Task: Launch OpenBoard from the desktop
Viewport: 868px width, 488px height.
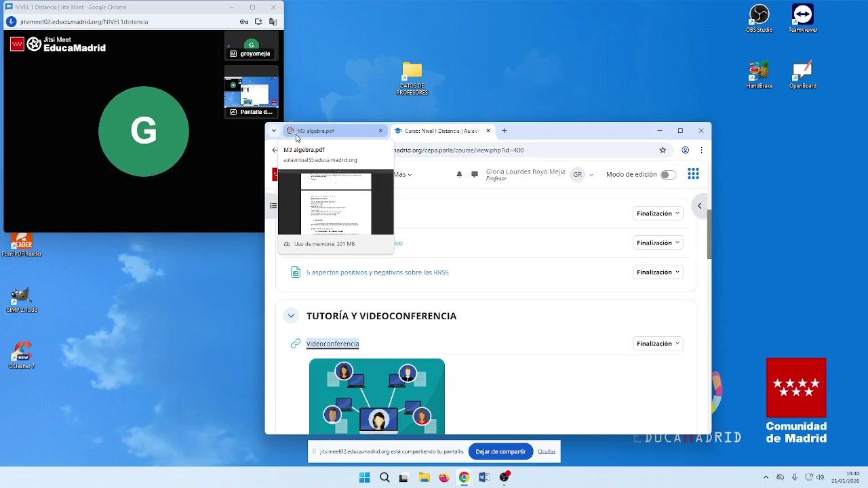Action: 802,75
